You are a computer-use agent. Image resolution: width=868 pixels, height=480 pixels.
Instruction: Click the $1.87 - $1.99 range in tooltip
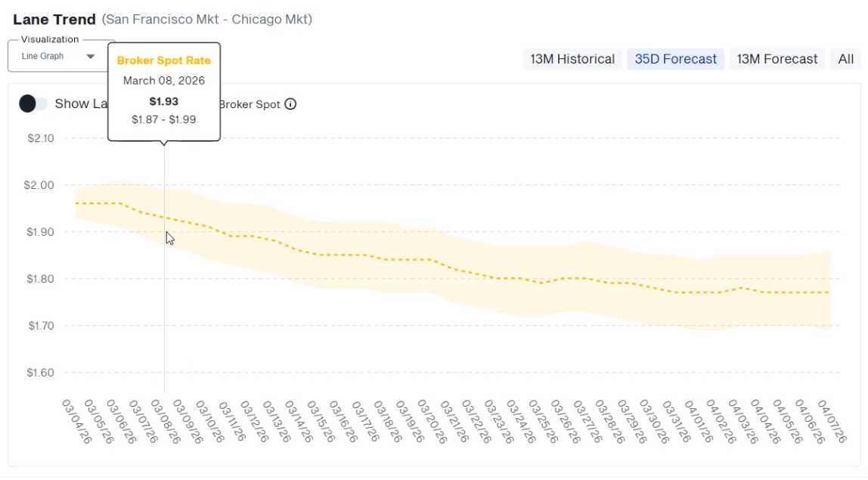(x=163, y=119)
